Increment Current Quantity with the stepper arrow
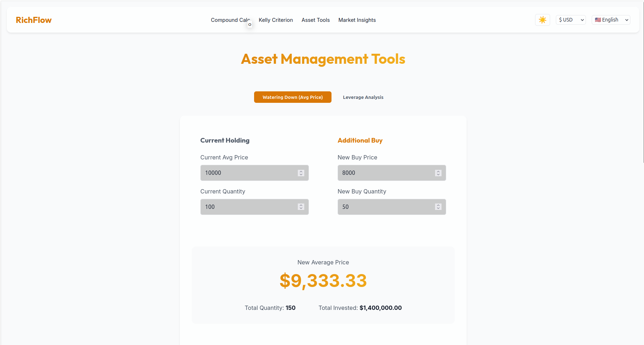The image size is (644, 345). [301, 205]
